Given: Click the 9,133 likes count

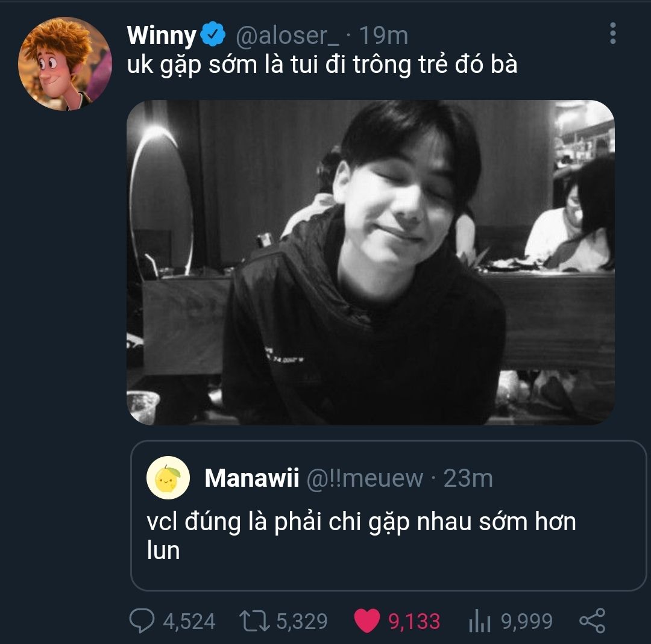Looking at the screenshot, I should tap(414, 621).
